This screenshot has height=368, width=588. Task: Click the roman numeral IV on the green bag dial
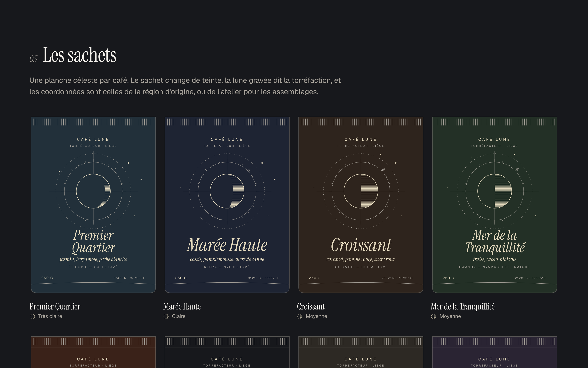tap(517, 170)
